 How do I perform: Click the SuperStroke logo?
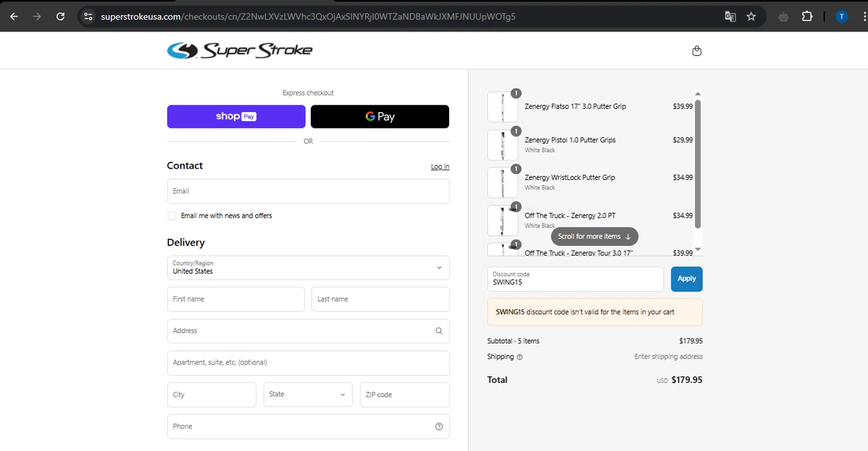pos(240,50)
